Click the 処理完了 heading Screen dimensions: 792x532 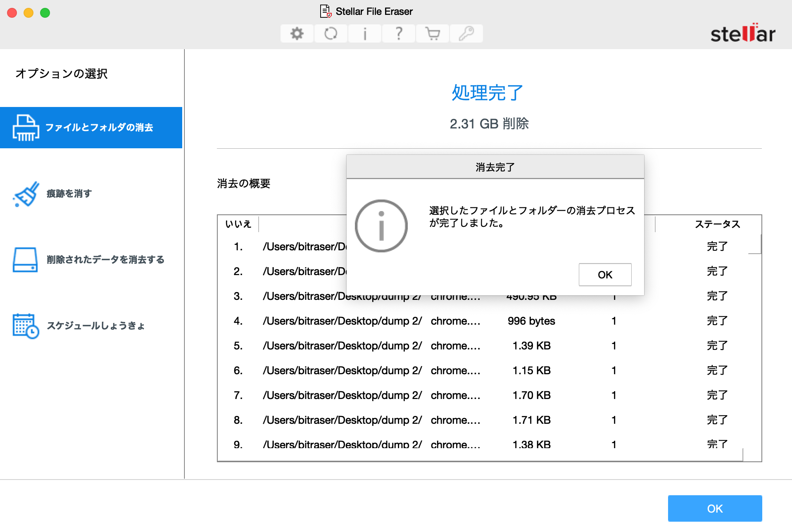click(x=488, y=93)
